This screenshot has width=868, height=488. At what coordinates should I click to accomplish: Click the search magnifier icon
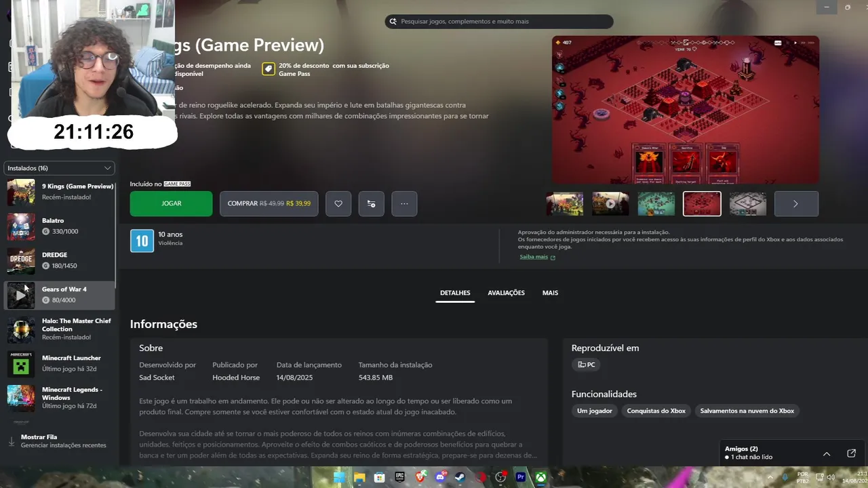[x=393, y=22]
